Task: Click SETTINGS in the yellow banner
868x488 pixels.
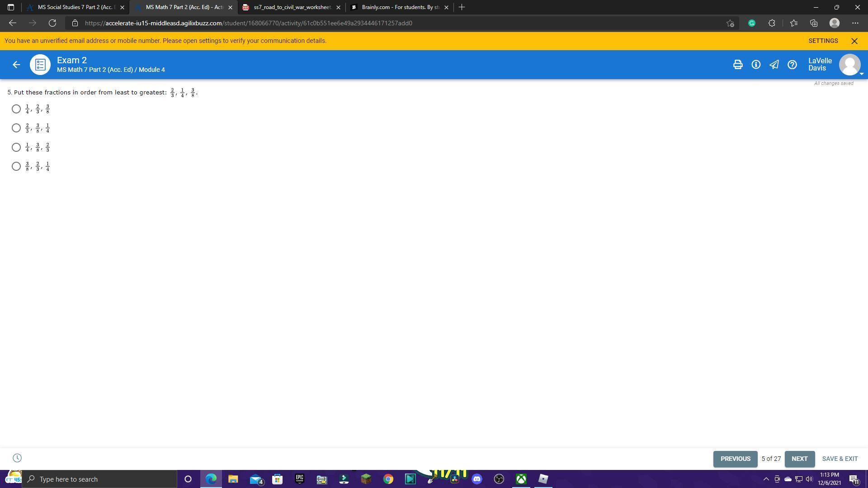Action: 823,41
